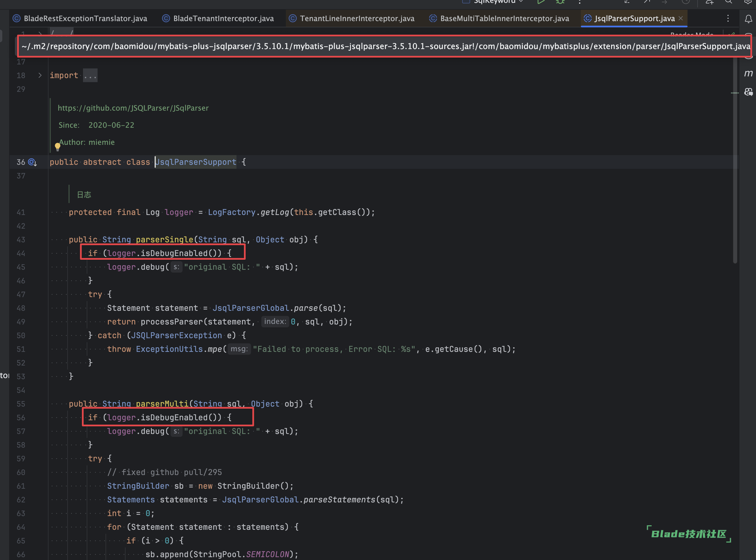
Task: Select the JsqlParserSupport.java tab
Action: pyautogui.click(x=634, y=18)
